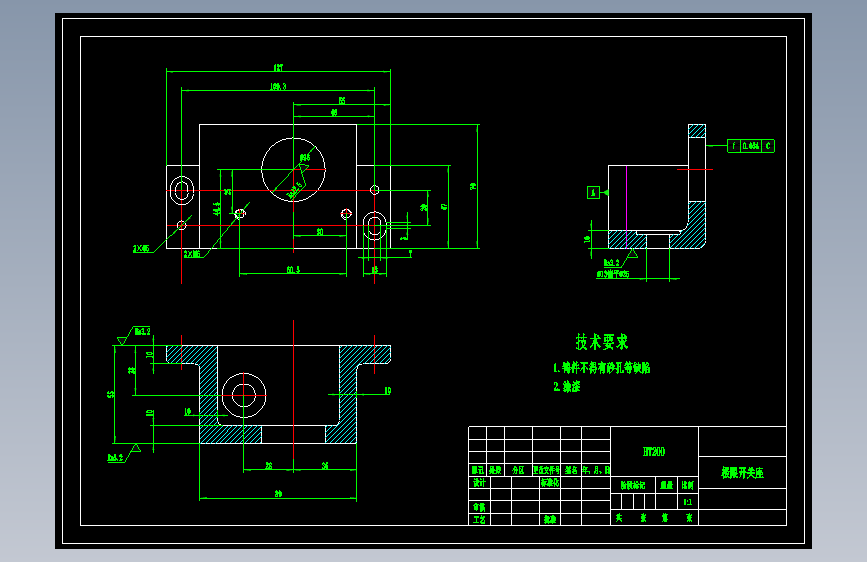Select the 109.3 dimension text
This screenshot has height=562, width=867.
tap(278, 87)
